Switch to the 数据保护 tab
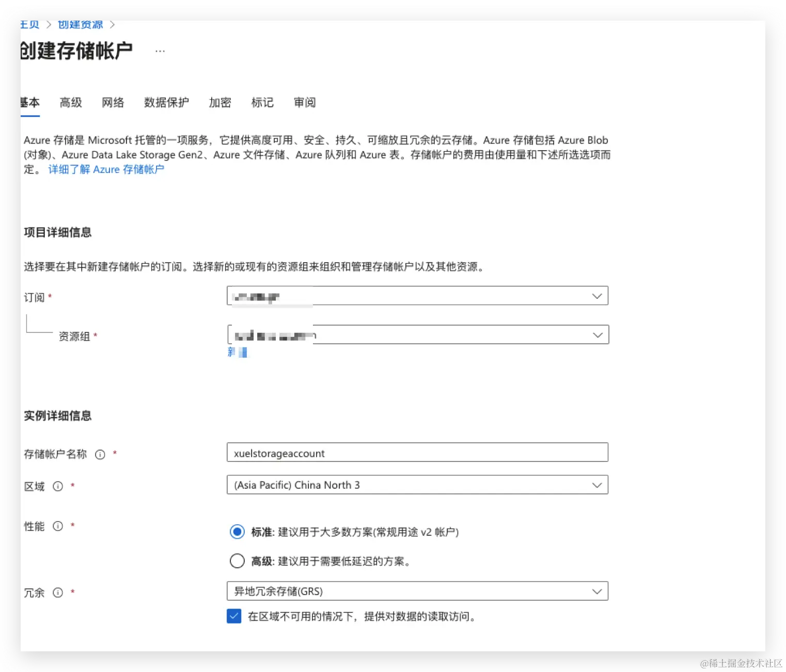The height and width of the screenshot is (672, 786). click(x=166, y=102)
